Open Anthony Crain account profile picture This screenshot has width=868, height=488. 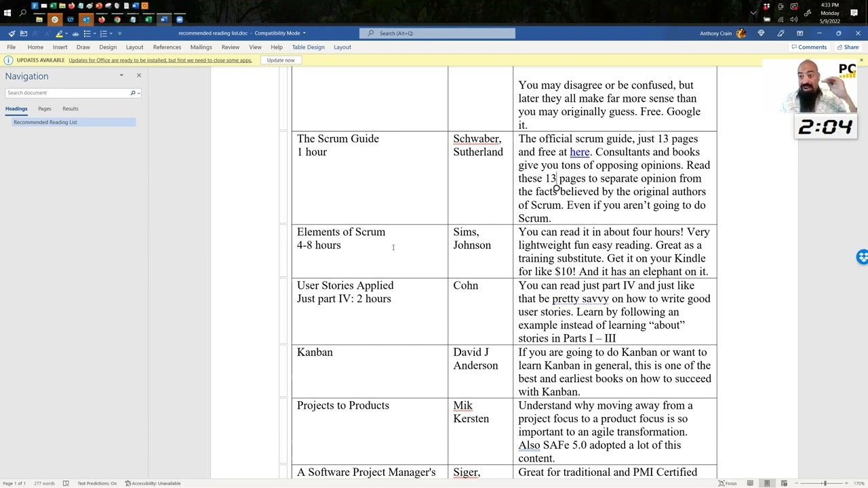(741, 33)
